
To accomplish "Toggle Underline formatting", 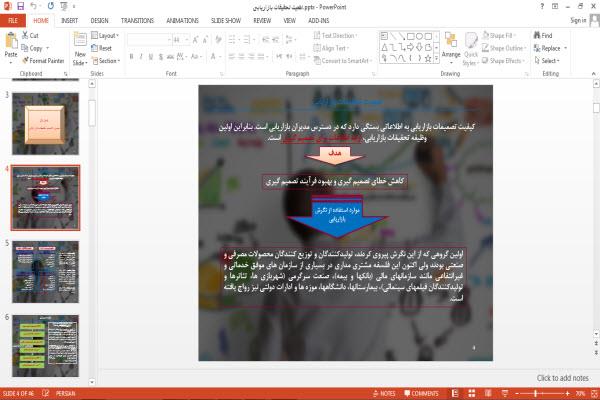I will [151, 57].
